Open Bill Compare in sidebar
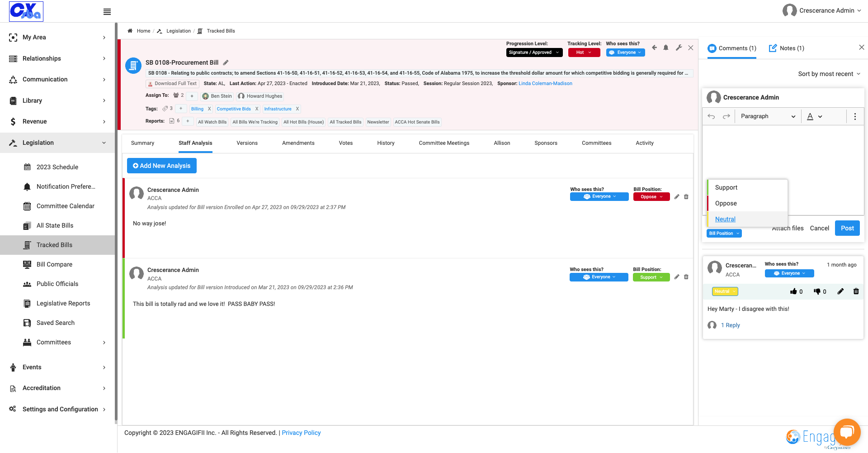The height and width of the screenshot is (453, 868). tap(54, 264)
